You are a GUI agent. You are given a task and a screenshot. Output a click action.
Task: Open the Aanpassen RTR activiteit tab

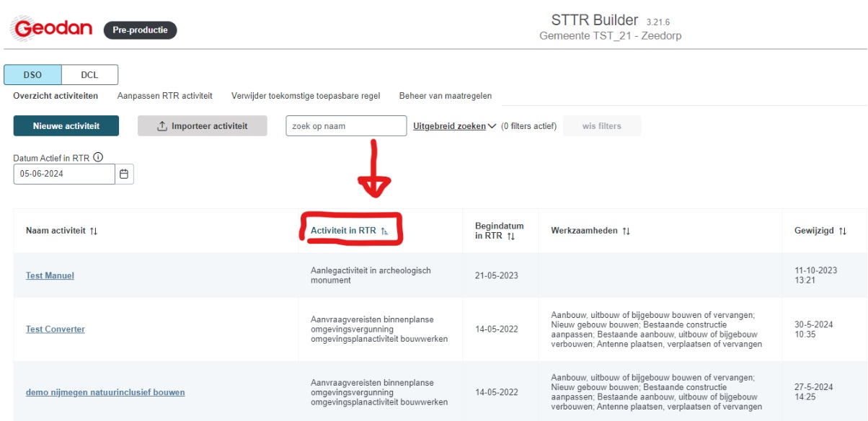[x=164, y=96]
